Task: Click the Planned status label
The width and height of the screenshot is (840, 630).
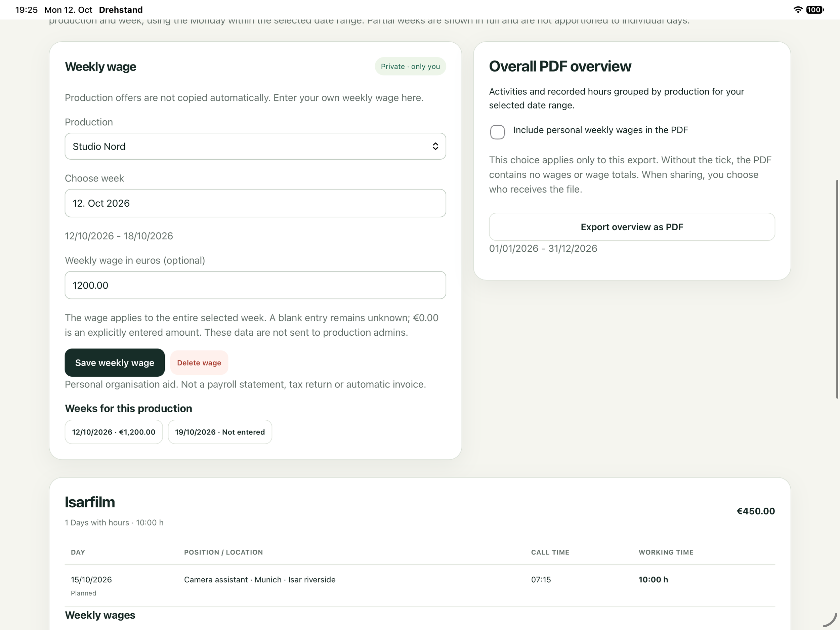Action: pos(84,593)
